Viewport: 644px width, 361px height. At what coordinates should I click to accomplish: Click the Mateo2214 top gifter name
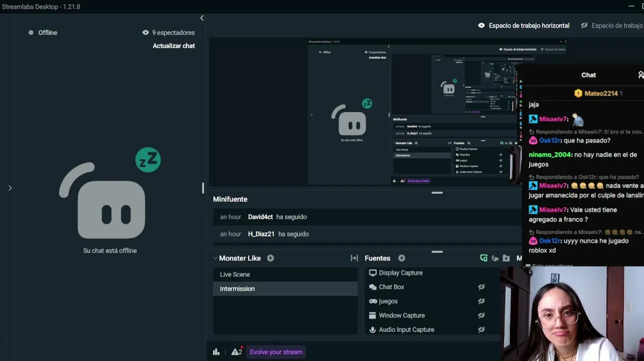click(x=601, y=93)
